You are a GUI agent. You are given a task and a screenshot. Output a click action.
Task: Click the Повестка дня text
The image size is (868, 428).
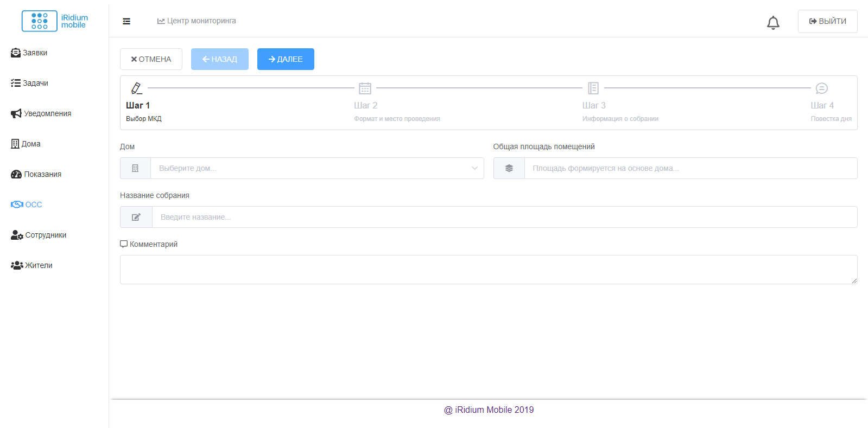tap(831, 119)
